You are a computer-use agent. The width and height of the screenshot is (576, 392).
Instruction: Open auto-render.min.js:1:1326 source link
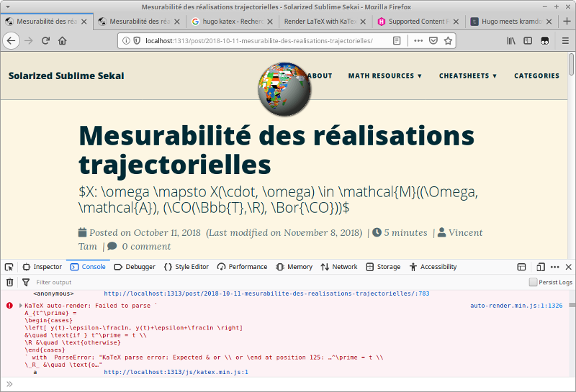(x=516, y=306)
